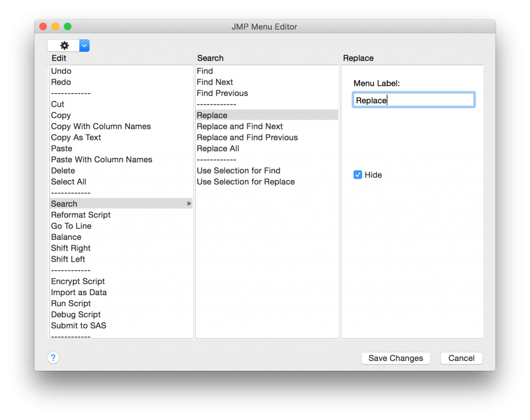Select Find Next in Search list

pos(215,82)
